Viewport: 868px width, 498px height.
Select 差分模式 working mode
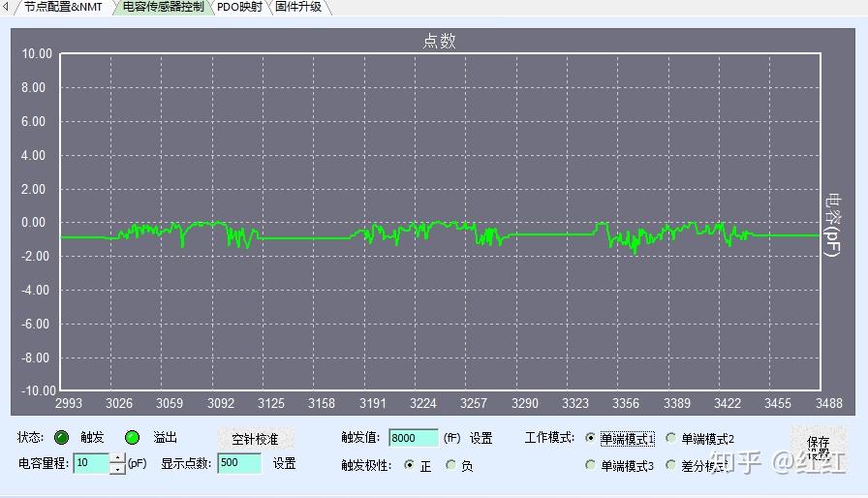pos(671,465)
